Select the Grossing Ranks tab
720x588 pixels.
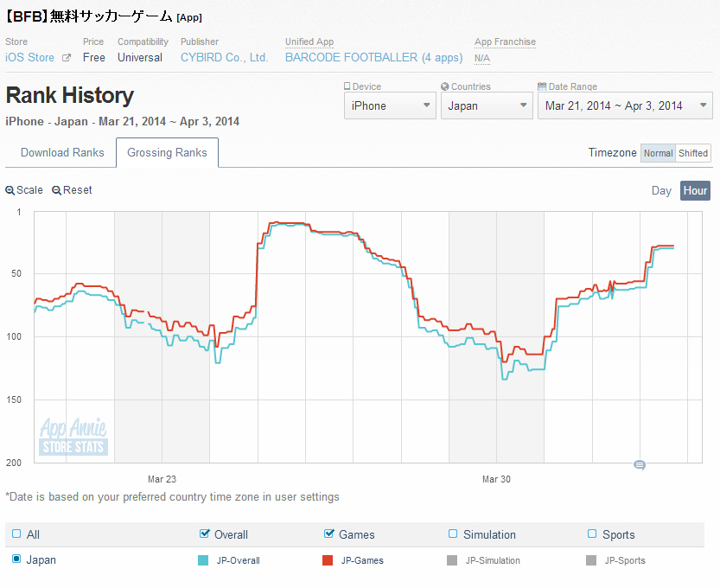(x=167, y=153)
